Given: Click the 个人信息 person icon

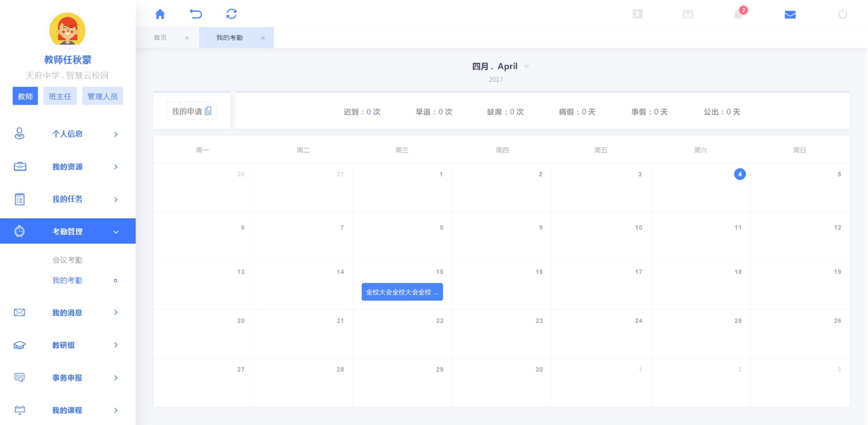Looking at the screenshot, I should [x=19, y=134].
